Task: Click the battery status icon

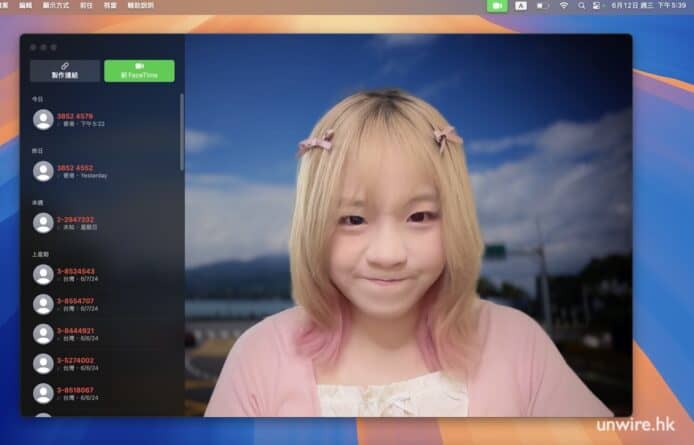Action: point(543,6)
